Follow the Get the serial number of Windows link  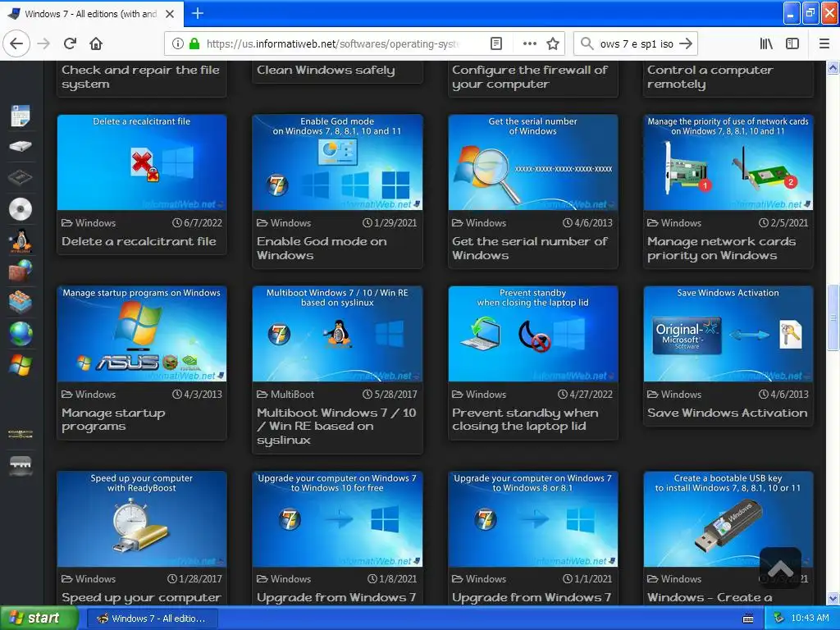point(529,249)
